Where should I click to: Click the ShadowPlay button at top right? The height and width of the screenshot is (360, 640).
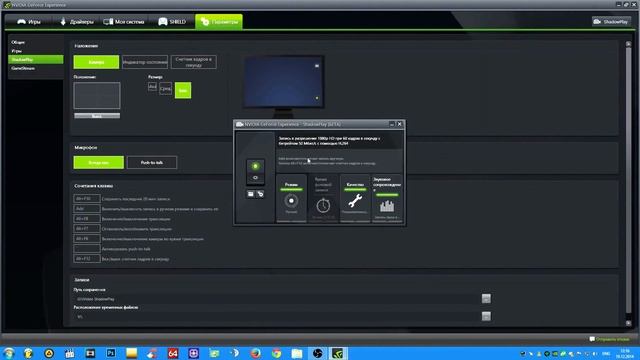point(611,22)
